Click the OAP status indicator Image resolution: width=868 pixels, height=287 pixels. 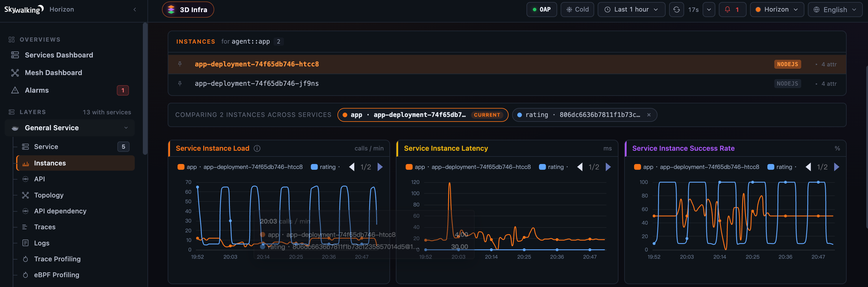tap(542, 10)
